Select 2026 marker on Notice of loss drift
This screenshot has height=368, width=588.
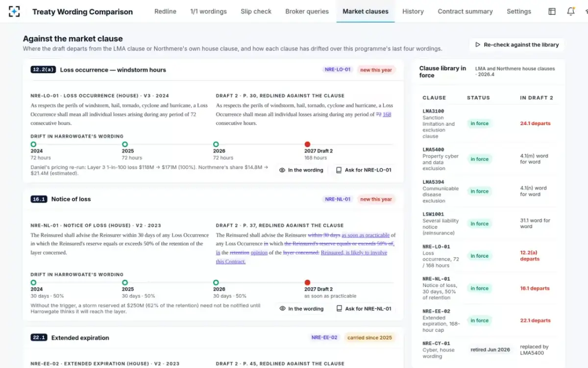tap(216, 283)
